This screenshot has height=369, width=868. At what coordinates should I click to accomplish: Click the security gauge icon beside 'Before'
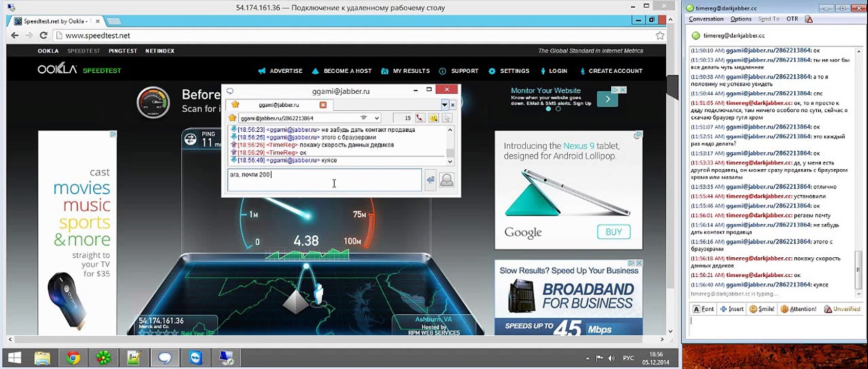click(153, 102)
